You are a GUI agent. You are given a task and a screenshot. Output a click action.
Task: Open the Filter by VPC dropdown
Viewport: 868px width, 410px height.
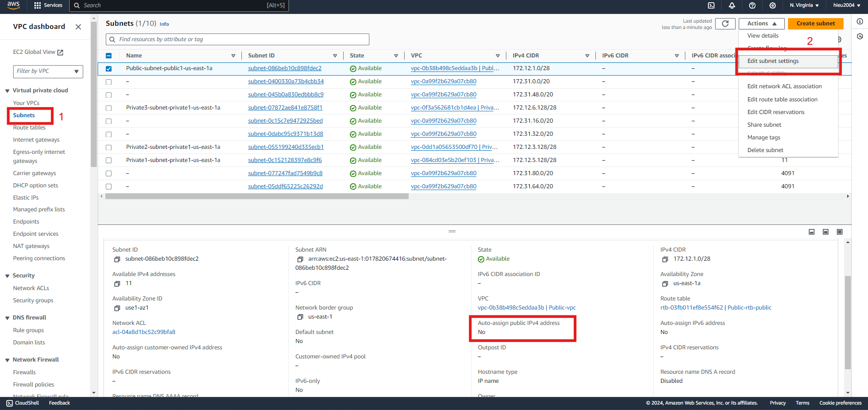(48, 71)
